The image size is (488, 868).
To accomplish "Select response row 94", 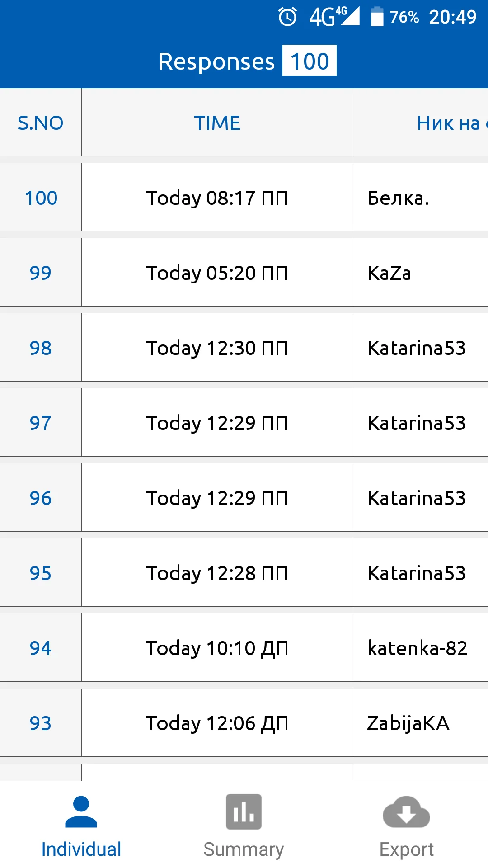I will (41, 648).
